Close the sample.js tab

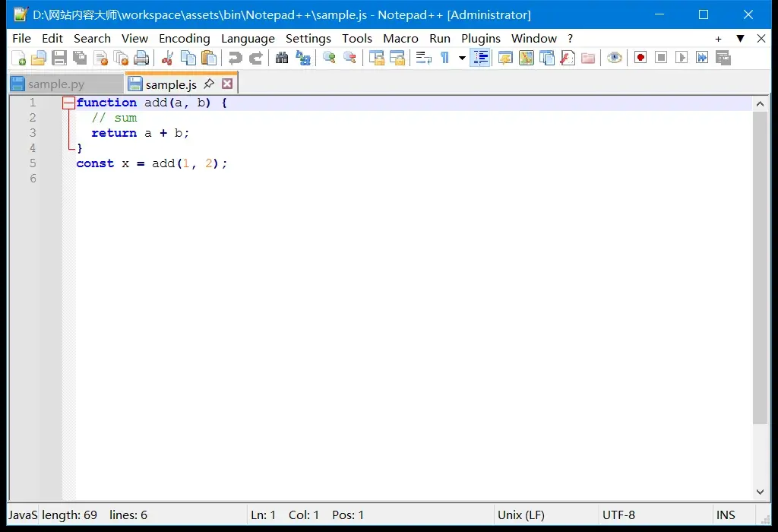click(x=226, y=84)
